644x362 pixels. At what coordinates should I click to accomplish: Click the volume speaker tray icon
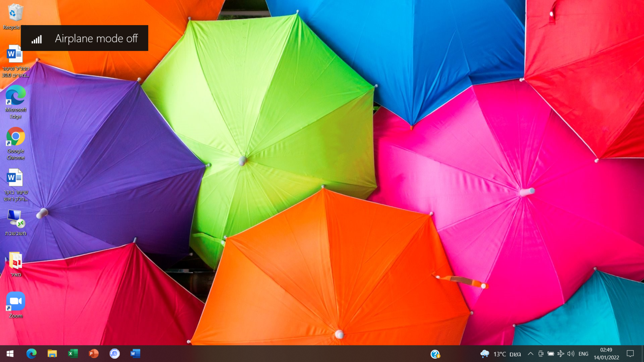point(571,354)
